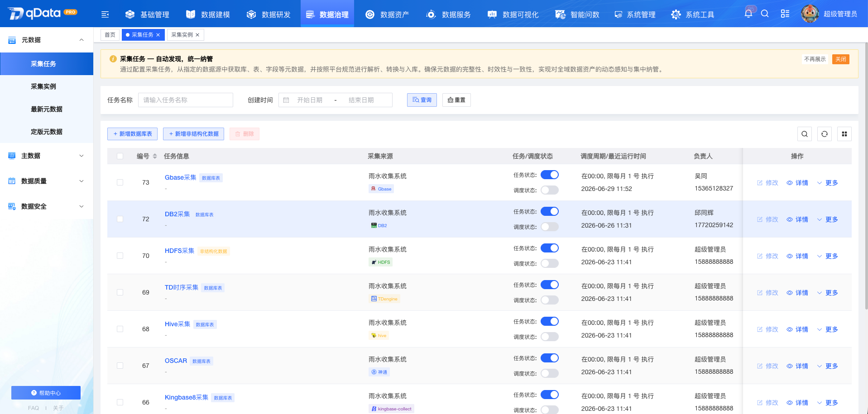Click the Gbase source tag

pos(381,189)
